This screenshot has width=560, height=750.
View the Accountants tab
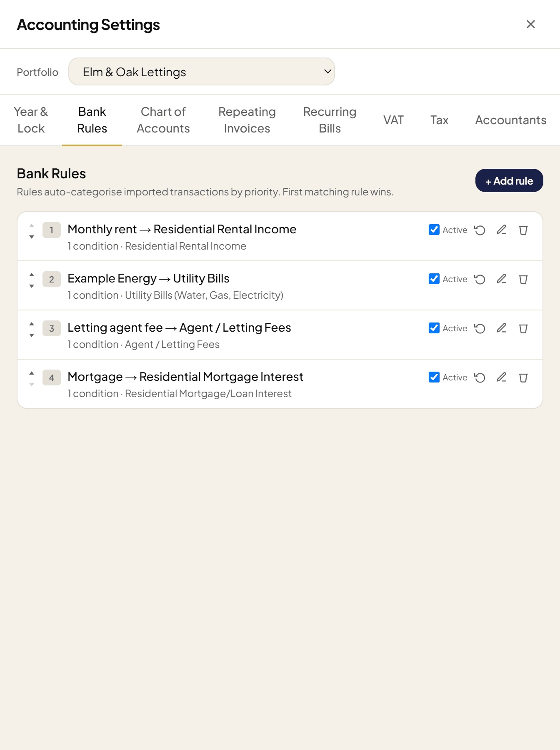[x=511, y=120]
